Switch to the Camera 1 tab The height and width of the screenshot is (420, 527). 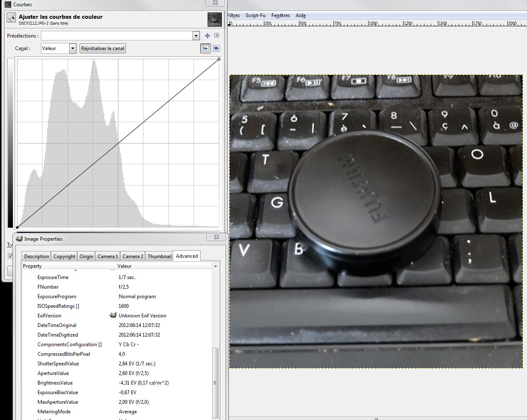pyautogui.click(x=108, y=257)
